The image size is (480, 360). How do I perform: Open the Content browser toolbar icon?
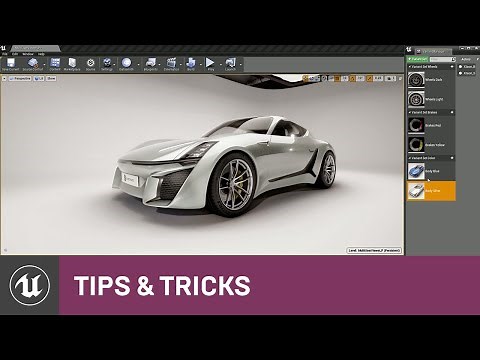[x=55, y=64]
